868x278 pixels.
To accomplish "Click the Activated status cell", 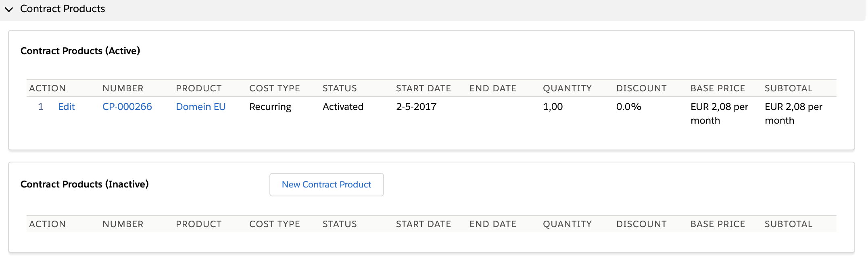I will point(343,107).
